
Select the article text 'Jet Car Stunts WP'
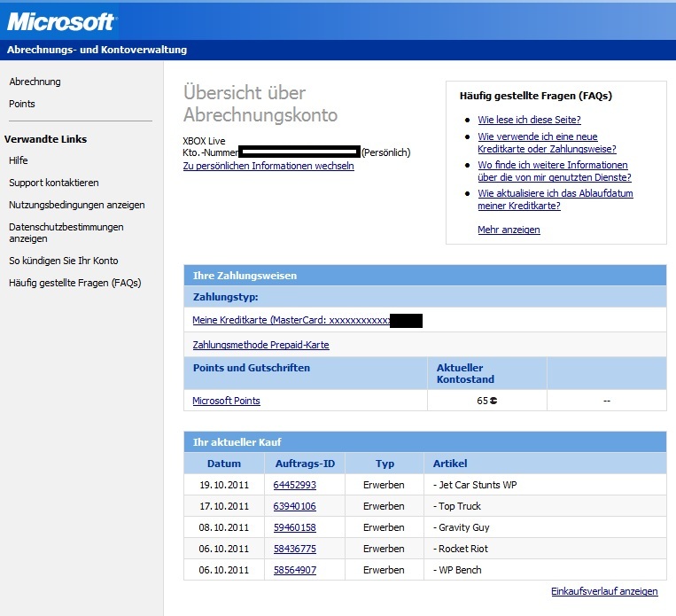478,485
